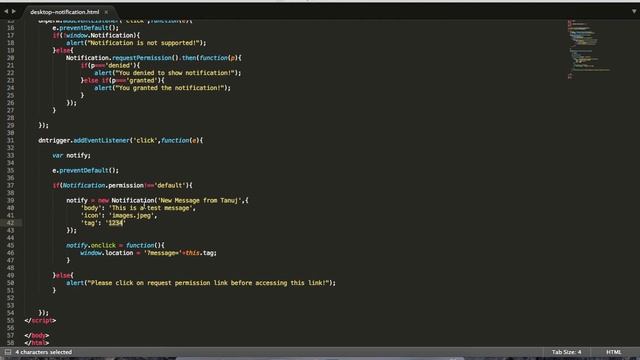Click notify.onclick on line 45

(91, 245)
